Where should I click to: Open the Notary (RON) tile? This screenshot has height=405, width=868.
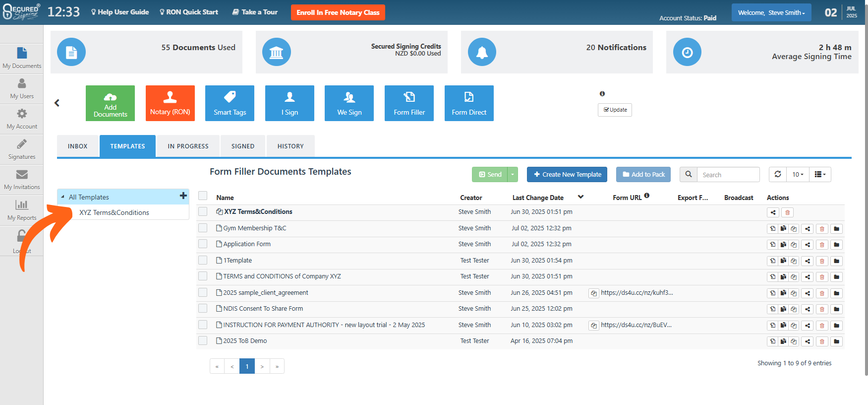point(170,103)
